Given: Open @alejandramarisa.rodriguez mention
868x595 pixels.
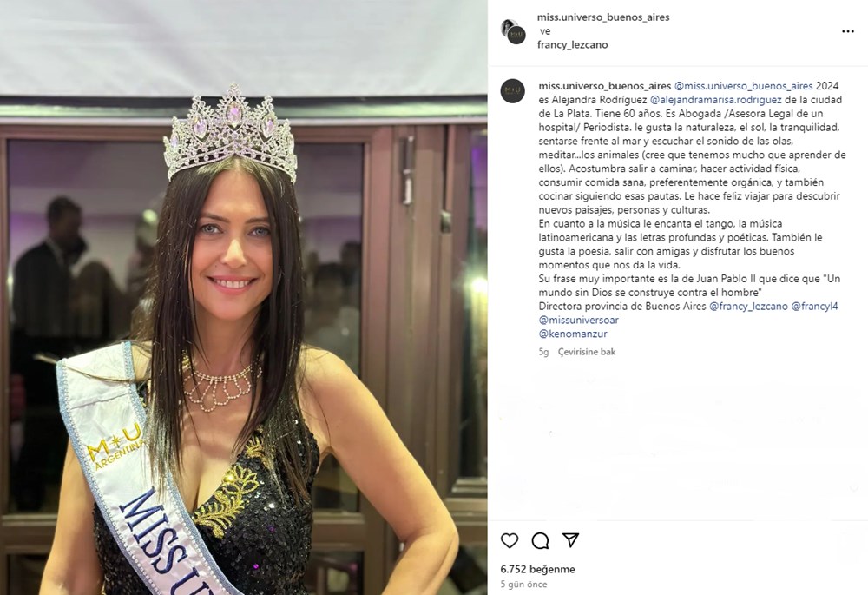Looking at the screenshot, I should coord(716,100).
